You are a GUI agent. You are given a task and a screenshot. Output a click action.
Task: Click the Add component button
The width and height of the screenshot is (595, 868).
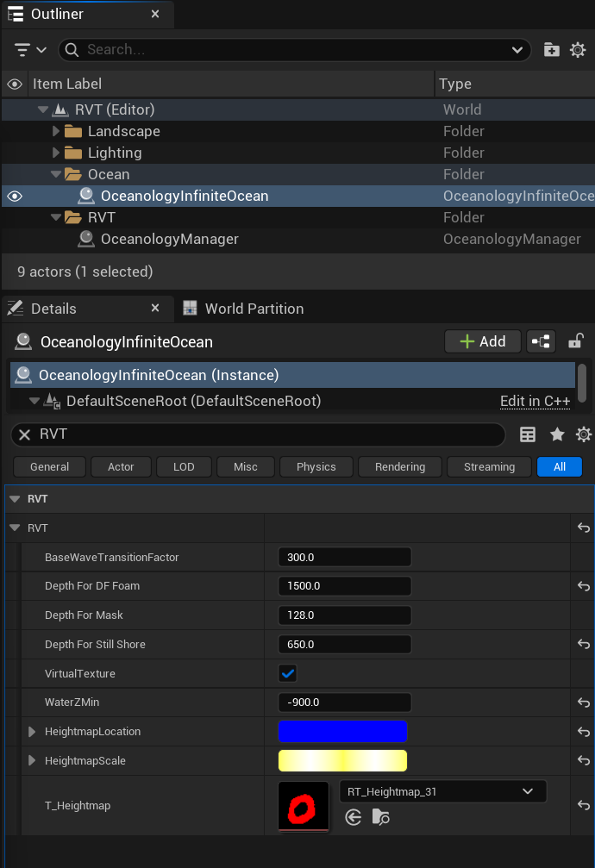click(x=483, y=341)
